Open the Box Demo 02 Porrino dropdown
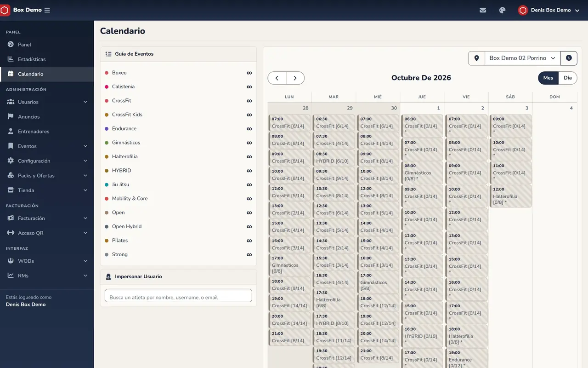 coord(522,58)
